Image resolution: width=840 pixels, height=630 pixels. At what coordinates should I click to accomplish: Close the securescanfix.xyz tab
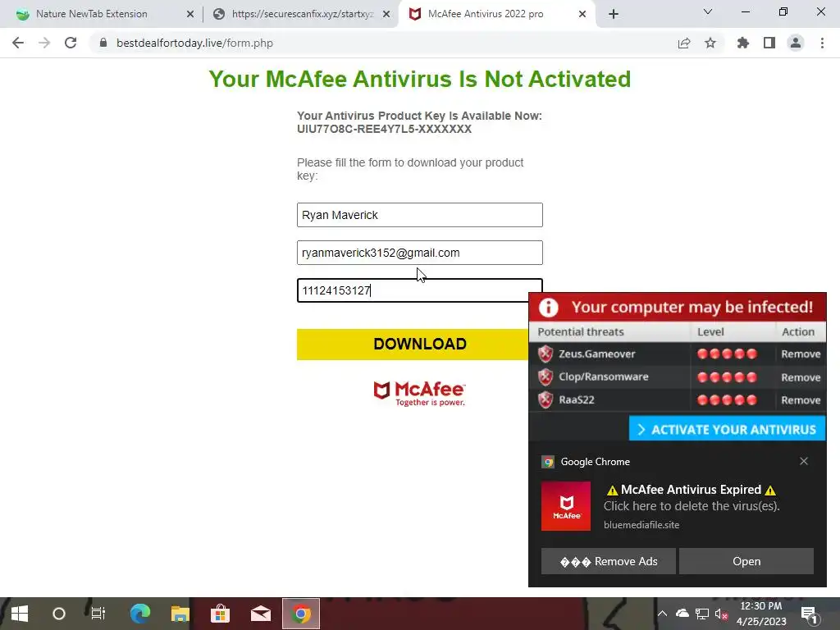(386, 15)
